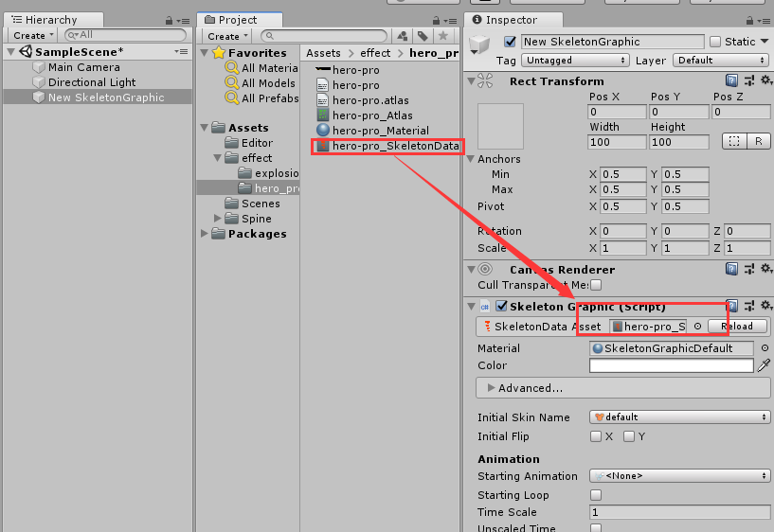This screenshot has width=774, height=532.
Task: Click Rect Transform preset settings icon
Action: click(749, 80)
